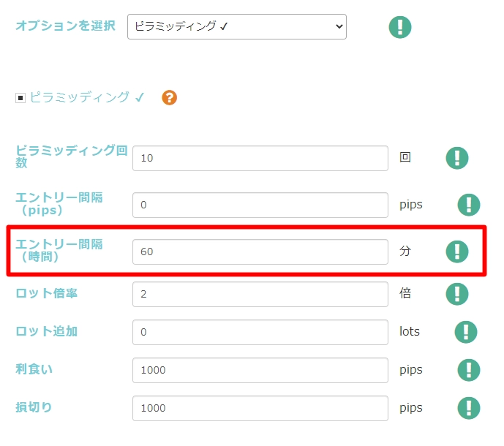Image resolution: width=504 pixels, height=446 pixels.
Task: Click the orange question mark help icon
Action: point(170,97)
